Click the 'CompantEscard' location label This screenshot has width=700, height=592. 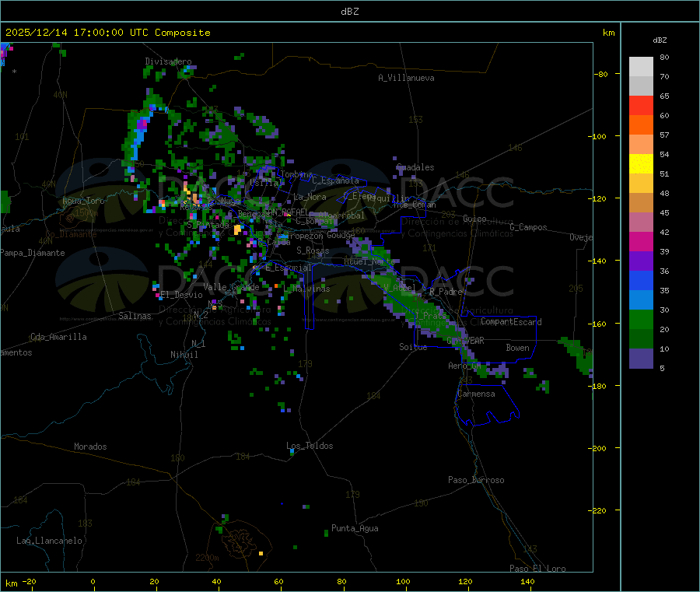pyautogui.click(x=511, y=321)
